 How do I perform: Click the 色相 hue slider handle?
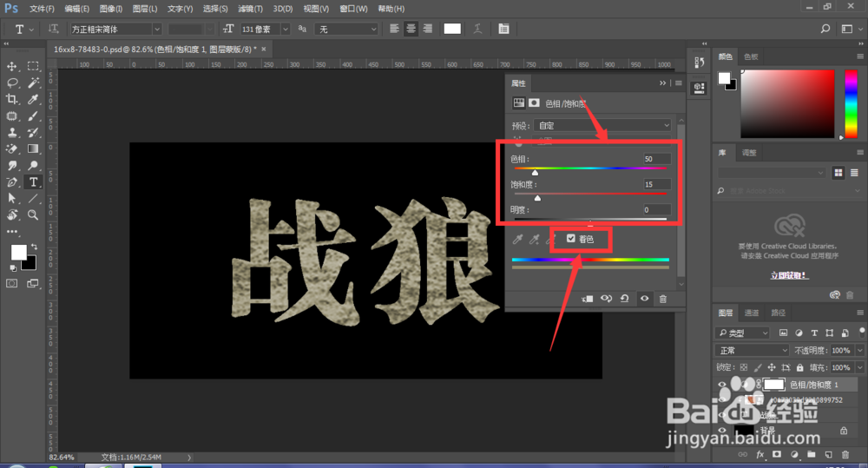click(x=535, y=173)
